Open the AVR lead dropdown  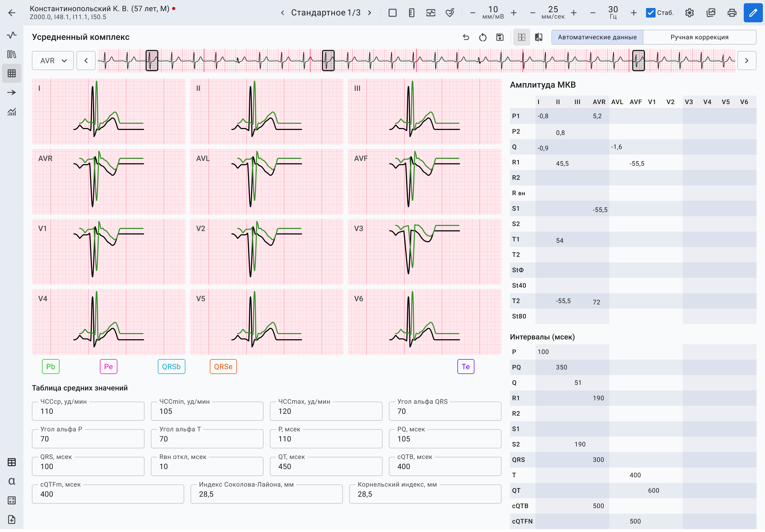(53, 61)
